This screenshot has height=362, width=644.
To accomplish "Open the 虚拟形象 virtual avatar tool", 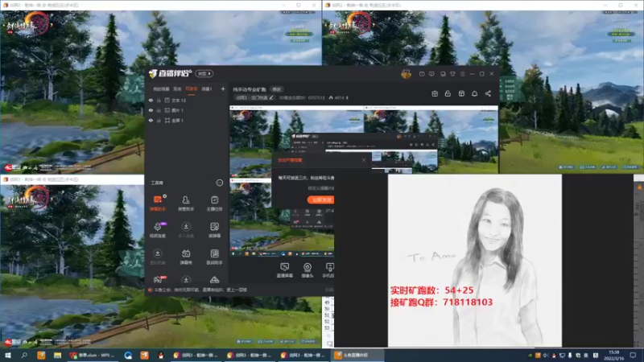I will 158,257.
